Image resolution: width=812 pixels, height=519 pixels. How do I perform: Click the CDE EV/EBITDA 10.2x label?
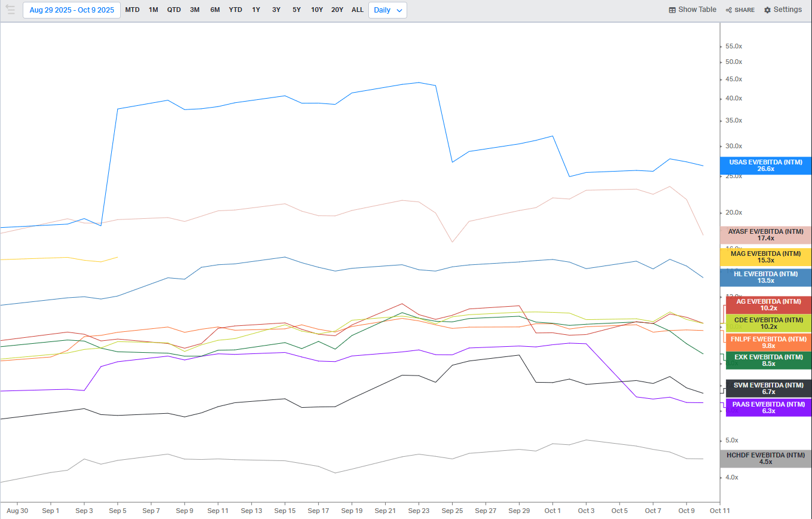pos(768,323)
